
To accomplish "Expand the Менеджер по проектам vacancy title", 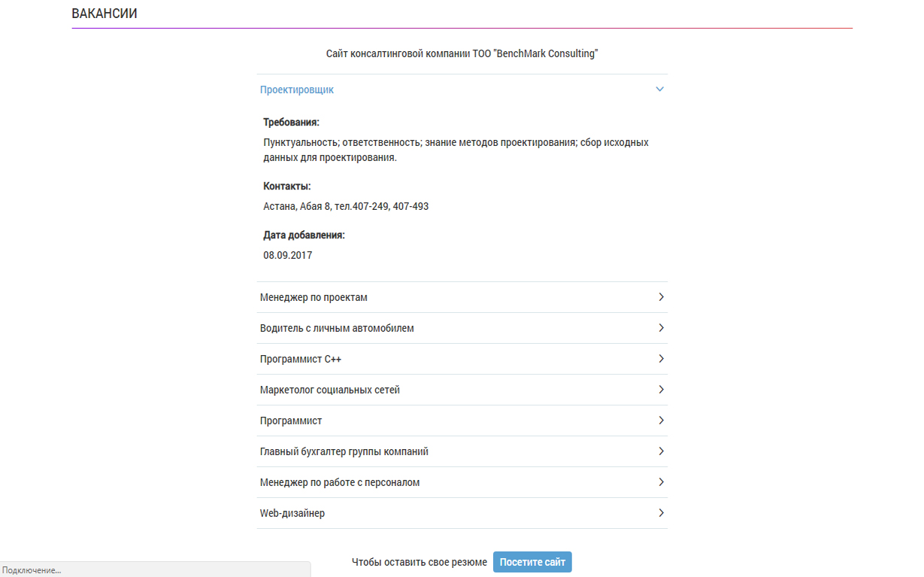I will pos(314,297).
